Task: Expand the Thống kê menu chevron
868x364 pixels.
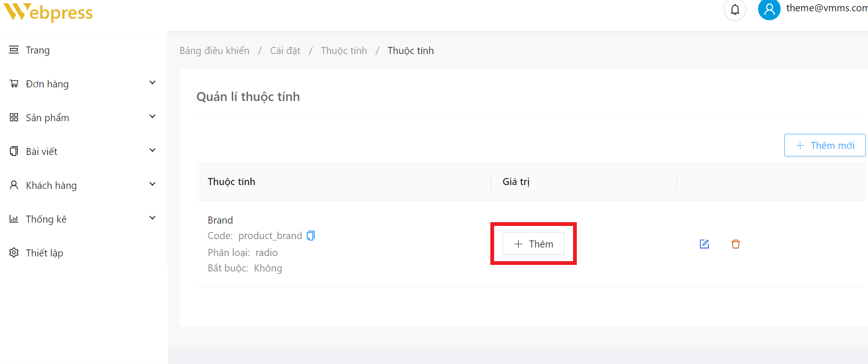Action: point(152,218)
